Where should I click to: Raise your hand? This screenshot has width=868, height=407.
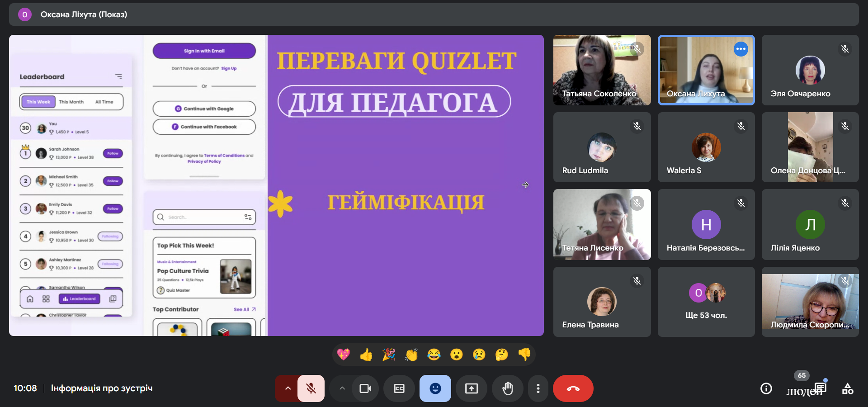tap(508, 388)
